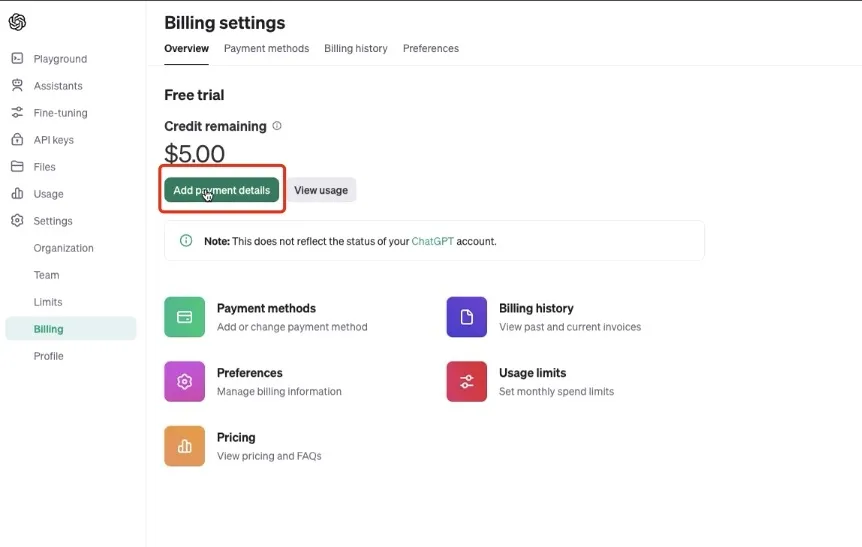Open the Files section
This screenshot has height=547, width=862.
point(44,167)
